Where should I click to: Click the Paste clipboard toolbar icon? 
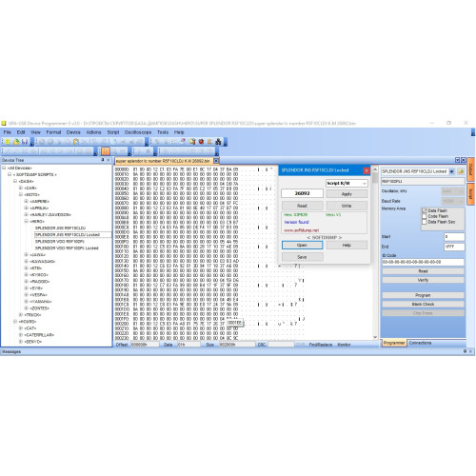(76, 142)
